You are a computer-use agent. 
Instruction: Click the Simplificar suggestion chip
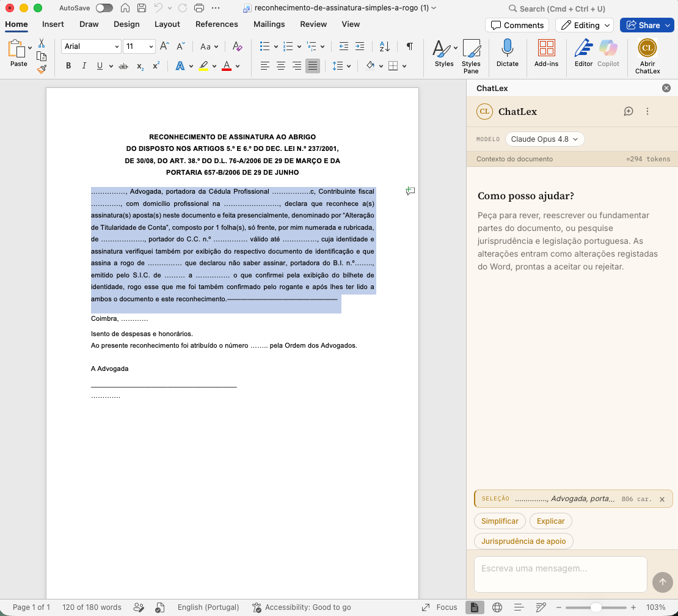pyautogui.click(x=500, y=521)
